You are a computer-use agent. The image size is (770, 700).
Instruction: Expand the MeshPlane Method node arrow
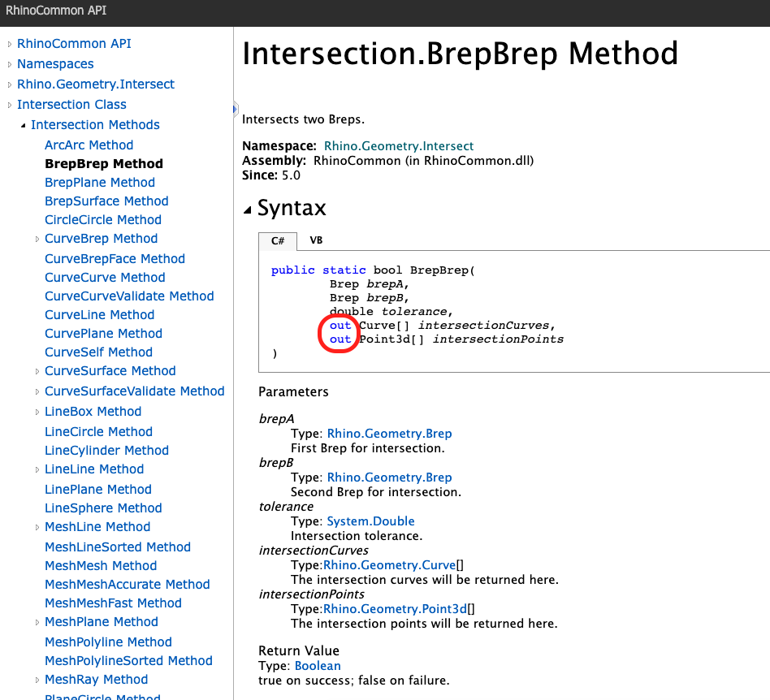click(37, 622)
